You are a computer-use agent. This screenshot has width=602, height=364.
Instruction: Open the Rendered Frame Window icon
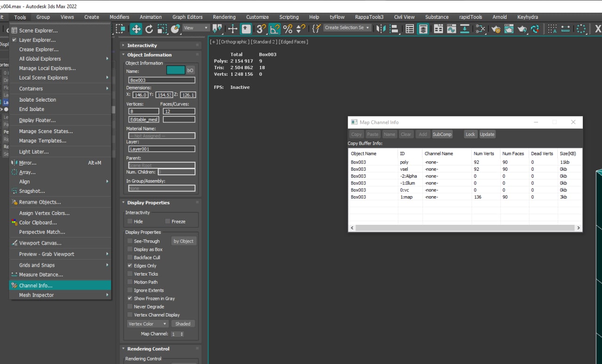[x=509, y=29]
